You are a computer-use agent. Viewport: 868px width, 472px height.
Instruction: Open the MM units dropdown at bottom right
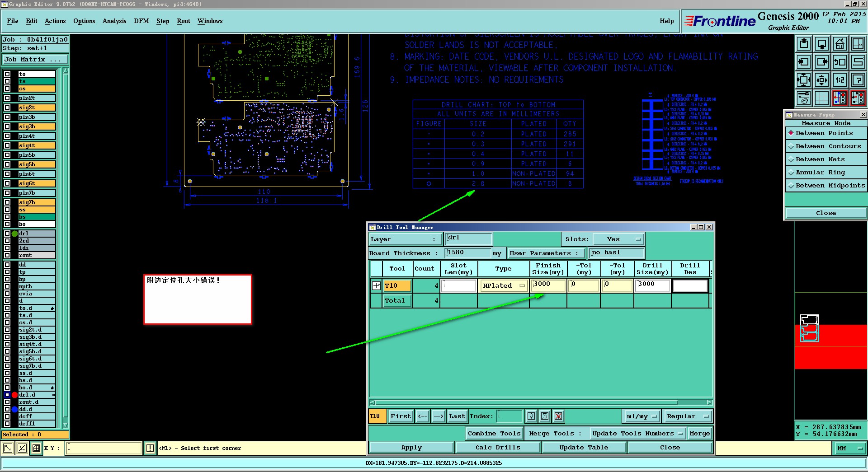coord(850,448)
